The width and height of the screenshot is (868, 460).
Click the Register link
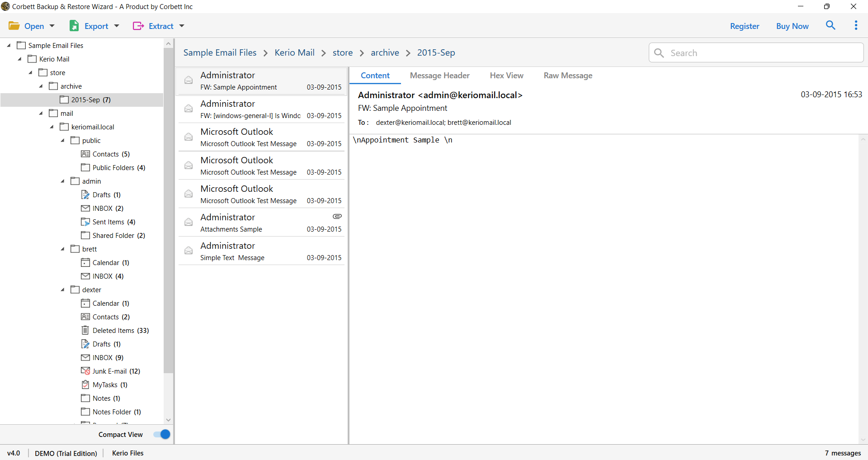click(745, 26)
